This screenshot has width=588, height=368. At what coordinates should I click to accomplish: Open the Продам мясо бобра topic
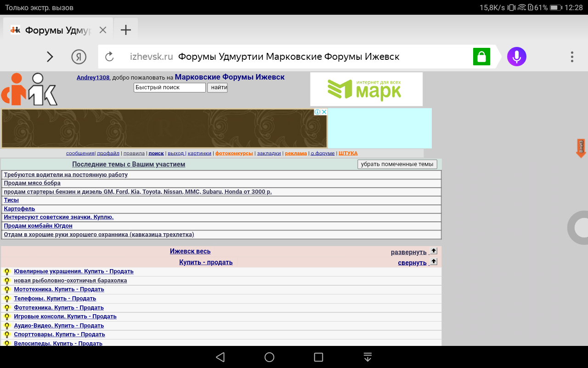coord(32,183)
